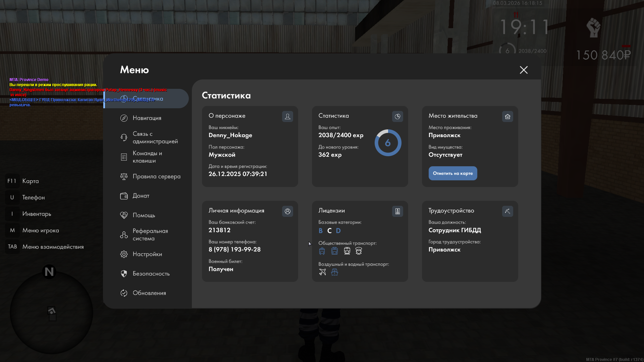Click the pie chart icon in Статистика card
Screen dimensions: 644x362
coord(397,116)
